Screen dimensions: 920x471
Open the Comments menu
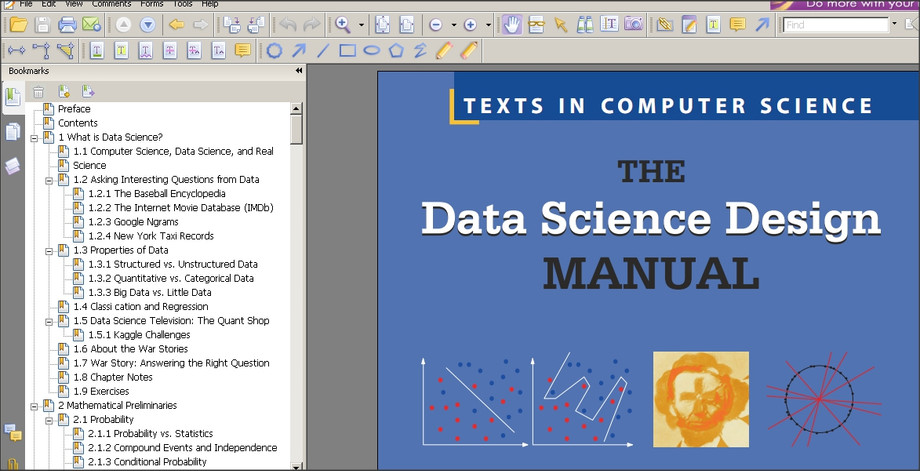coord(111,4)
